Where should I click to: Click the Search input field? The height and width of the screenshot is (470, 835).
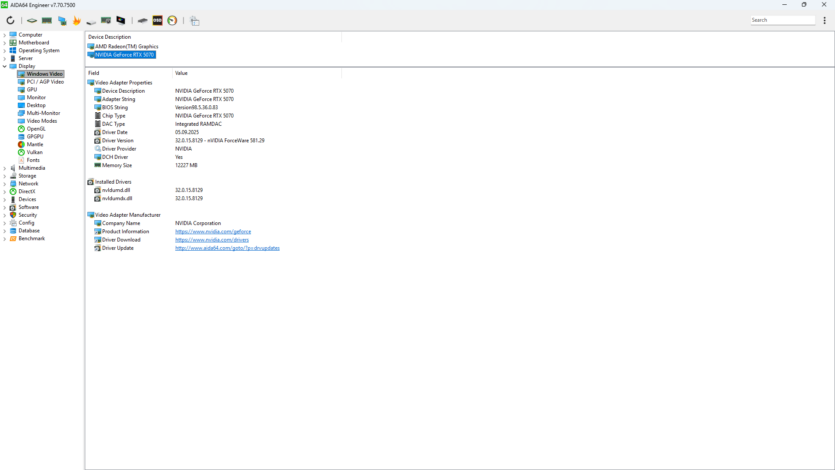click(783, 20)
